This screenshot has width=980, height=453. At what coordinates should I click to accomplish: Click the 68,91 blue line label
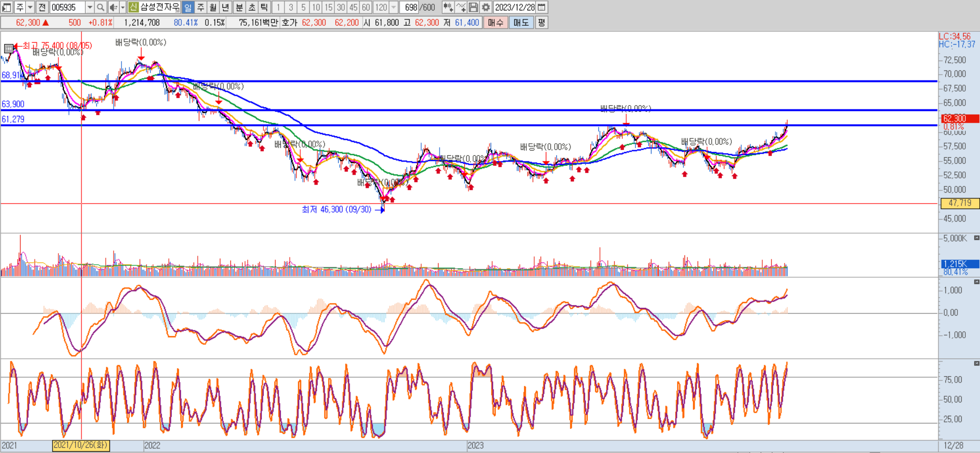[11, 75]
